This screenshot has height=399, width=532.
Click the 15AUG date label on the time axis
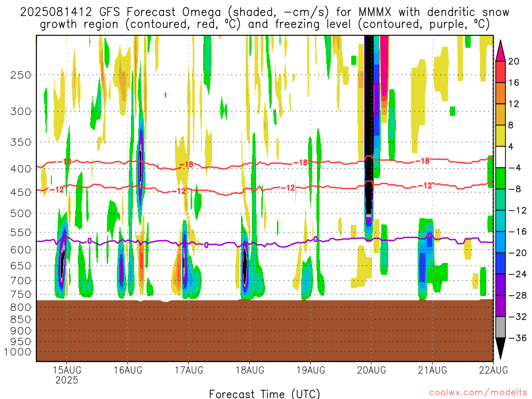[67, 370]
